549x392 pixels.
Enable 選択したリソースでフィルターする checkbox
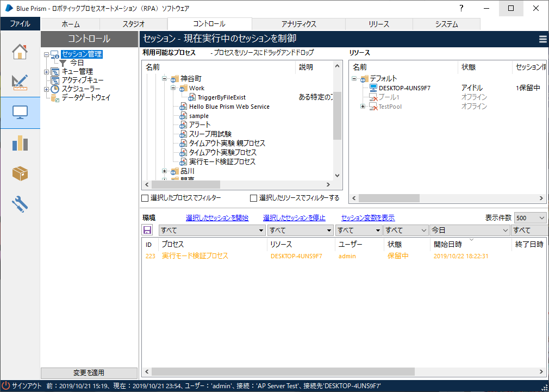[x=253, y=198]
